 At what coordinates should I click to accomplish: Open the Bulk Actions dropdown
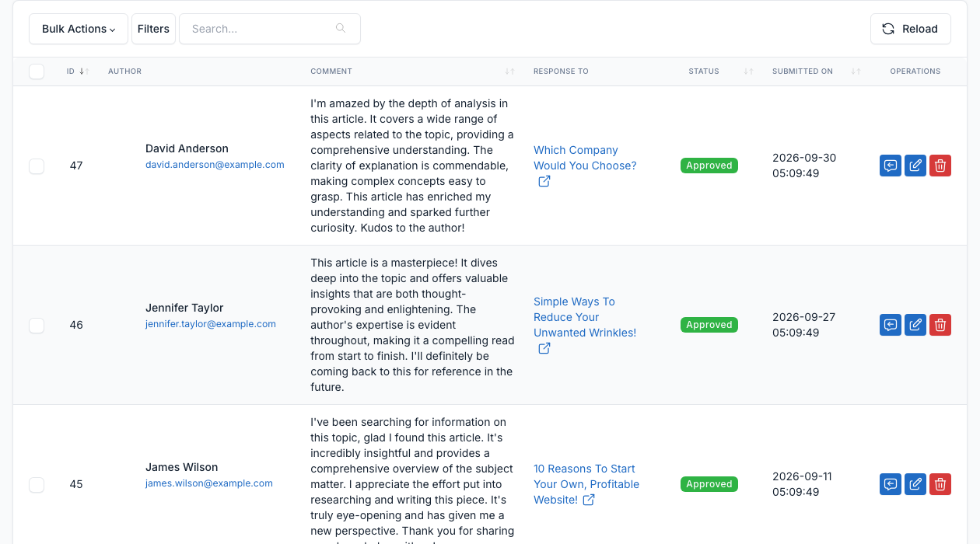click(x=79, y=29)
